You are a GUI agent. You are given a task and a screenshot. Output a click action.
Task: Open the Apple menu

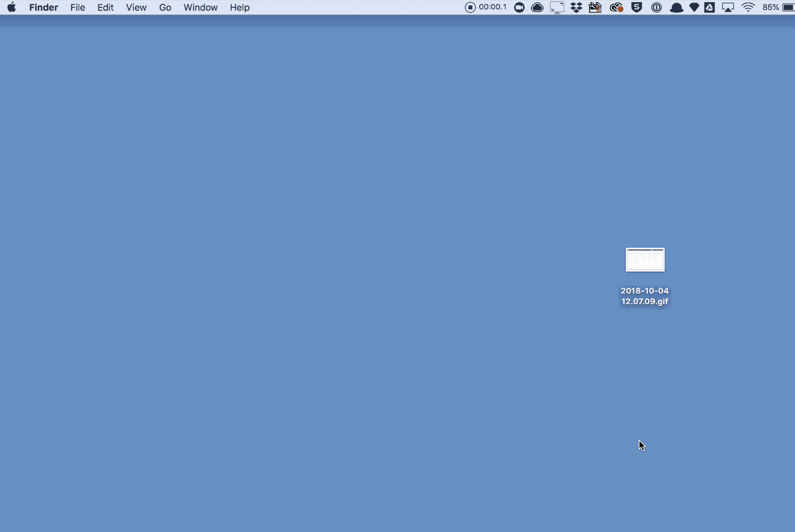tap(11, 7)
